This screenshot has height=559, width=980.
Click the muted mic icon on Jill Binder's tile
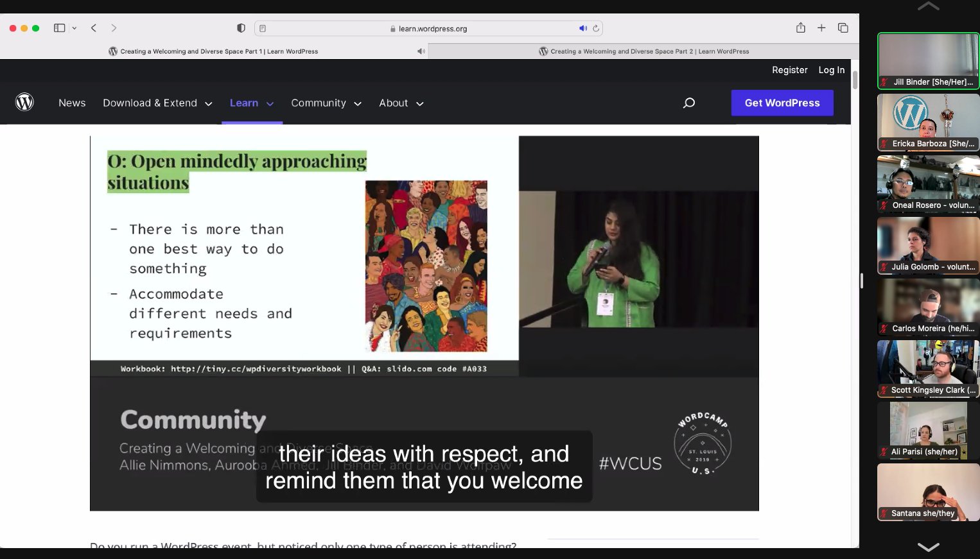click(x=885, y=82)
